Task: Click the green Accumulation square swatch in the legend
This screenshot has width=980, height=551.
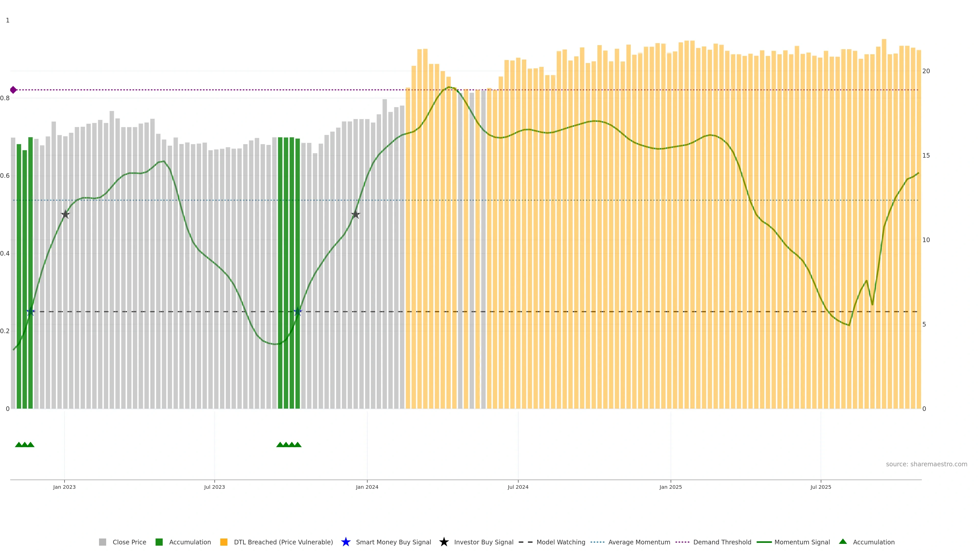Action: (159, 542)
